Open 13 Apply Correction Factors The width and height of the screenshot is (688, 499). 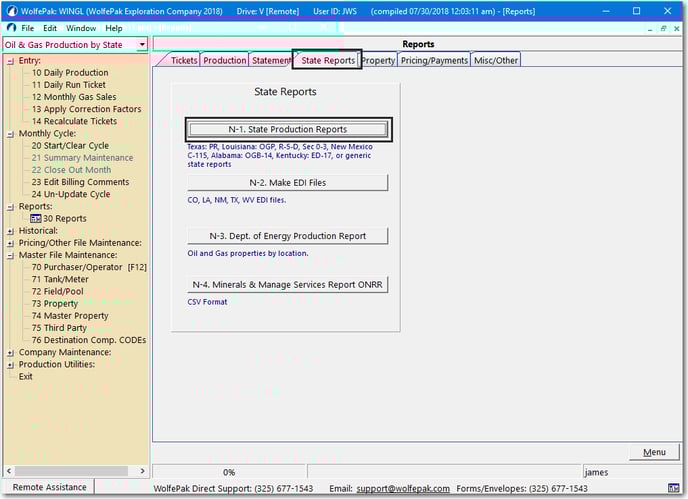[x=86, y=109]
